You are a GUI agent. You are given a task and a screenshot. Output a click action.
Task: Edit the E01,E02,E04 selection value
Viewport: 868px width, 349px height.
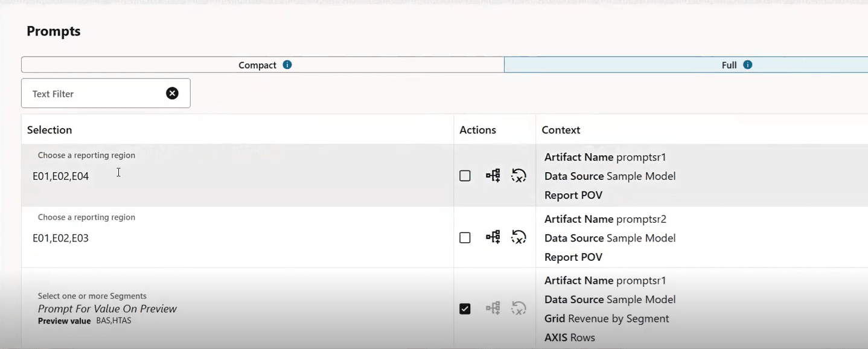[61, 176]
